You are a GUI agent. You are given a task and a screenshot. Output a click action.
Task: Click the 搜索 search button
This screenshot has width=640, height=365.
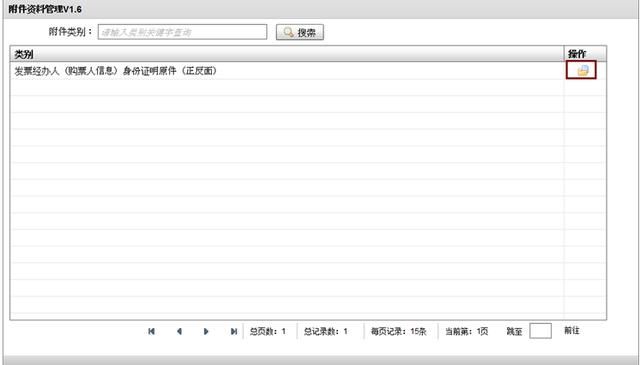pyautogui.click(x=300, y=32)
